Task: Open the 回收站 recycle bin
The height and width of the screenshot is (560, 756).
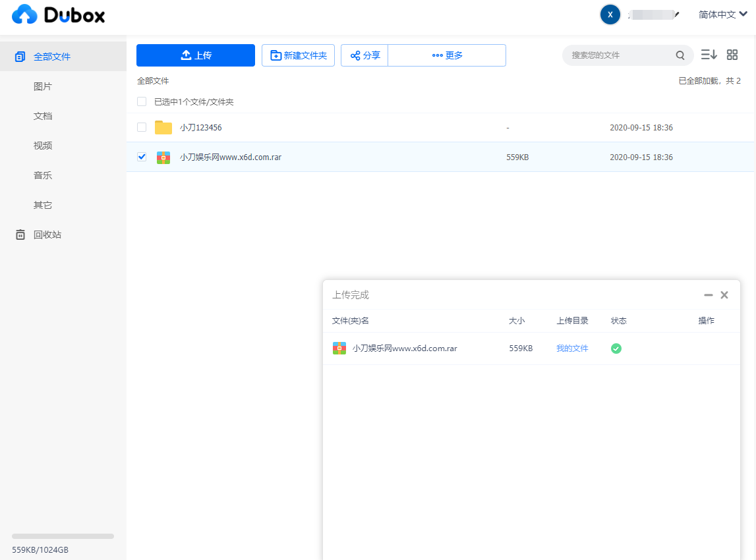Action: coord(47,235)
